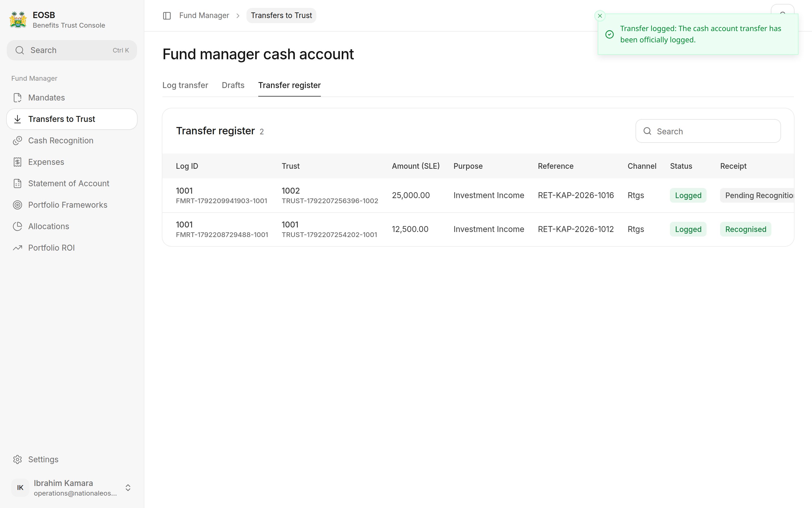
Task: Click the Portfolio Frameworks target icon
Action: 17,205
